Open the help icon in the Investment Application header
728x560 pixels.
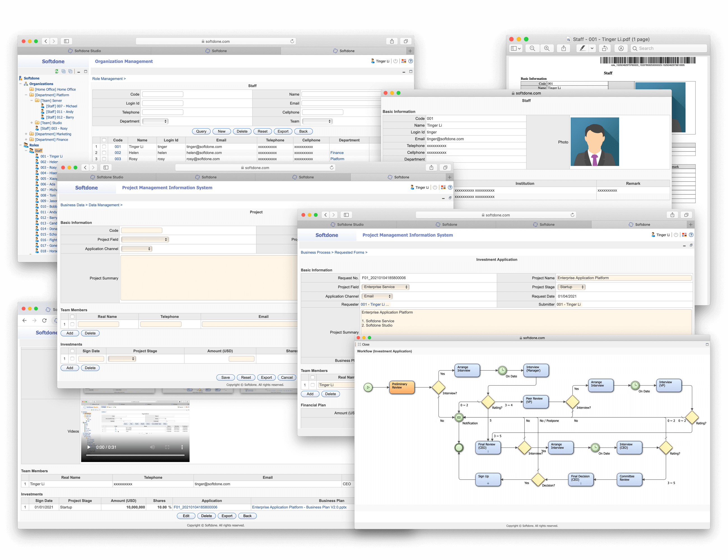tap(691, 235)
